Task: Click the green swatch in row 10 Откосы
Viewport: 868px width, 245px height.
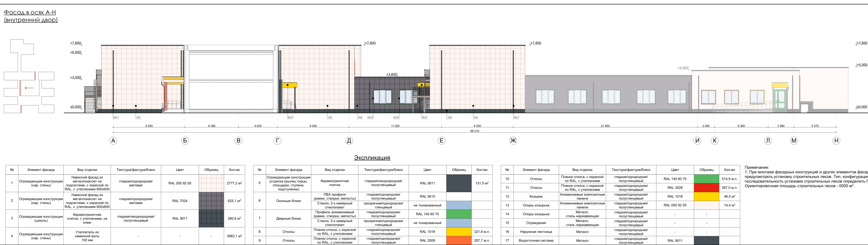Action: click(706, 179)
